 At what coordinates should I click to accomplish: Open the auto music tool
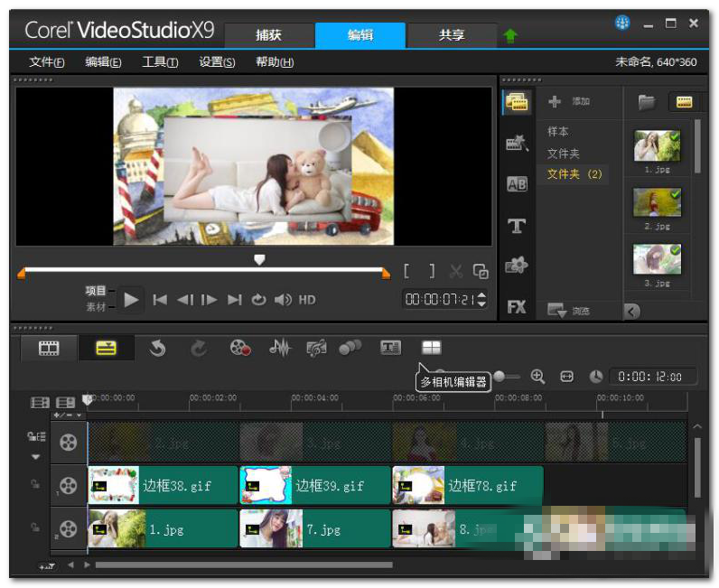[316, 348]
